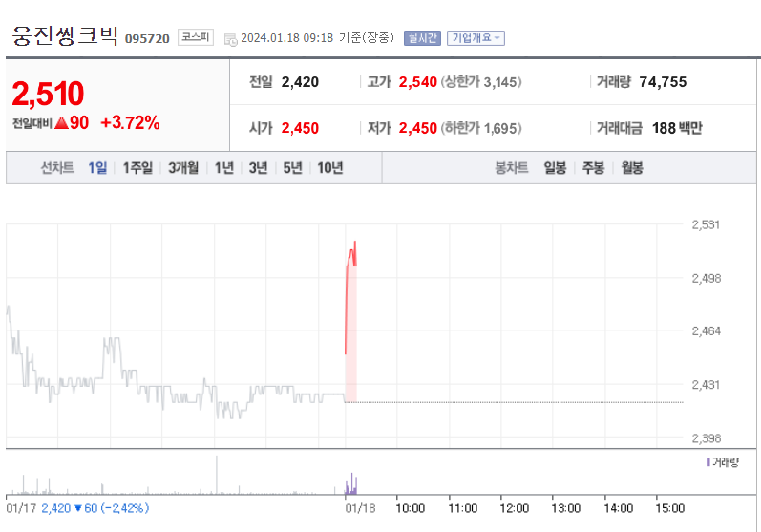Screen dimensions: 761x532
Task: Click the 선차트 label
Action: 57,168
